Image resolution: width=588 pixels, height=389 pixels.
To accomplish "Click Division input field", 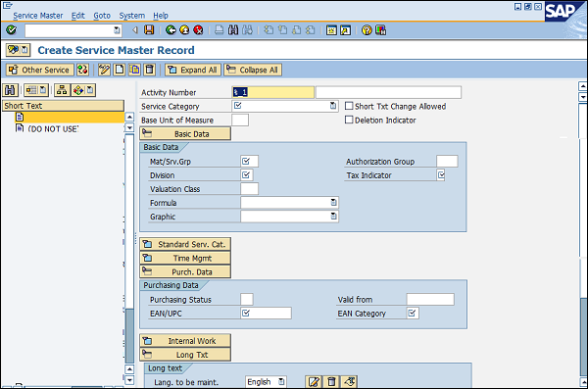I will [x=247, y=174].
